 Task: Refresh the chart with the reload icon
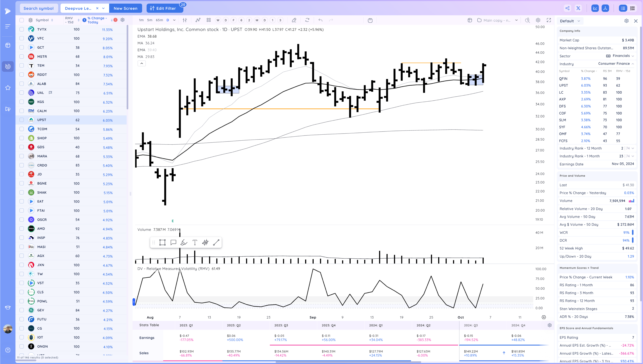pyautogui.click(x=307, y=20)
